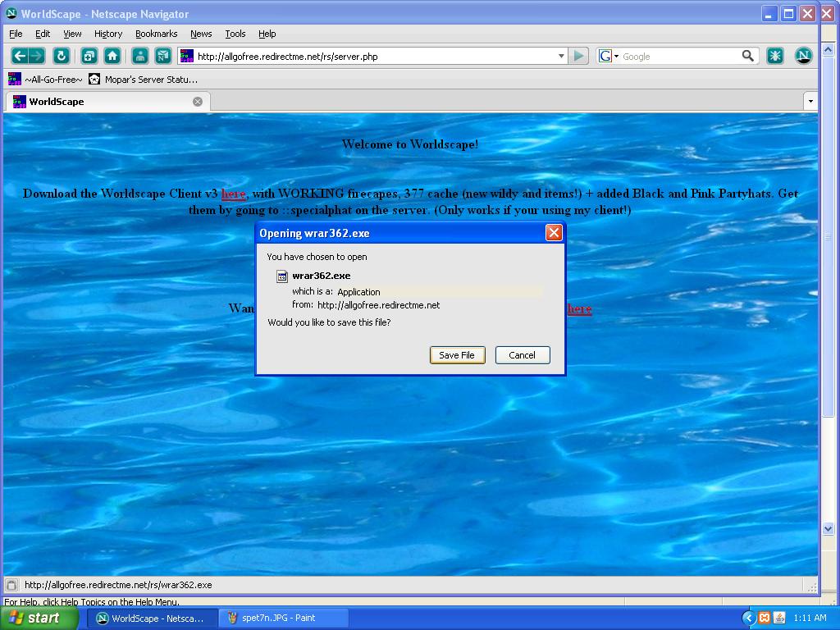This screenshot has height=630, width=840.
Task: Click the wrar362.exe file icon
Action: (x=282, y=276)
